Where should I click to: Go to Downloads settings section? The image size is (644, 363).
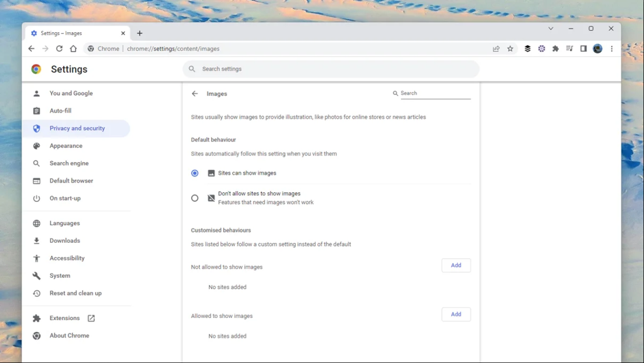(65, 241)
